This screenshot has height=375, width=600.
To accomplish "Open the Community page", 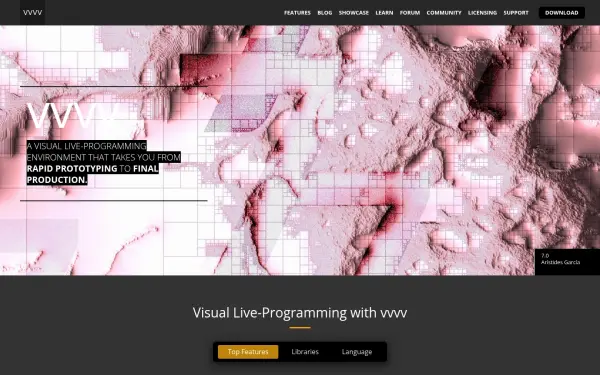I will (444, 13).
